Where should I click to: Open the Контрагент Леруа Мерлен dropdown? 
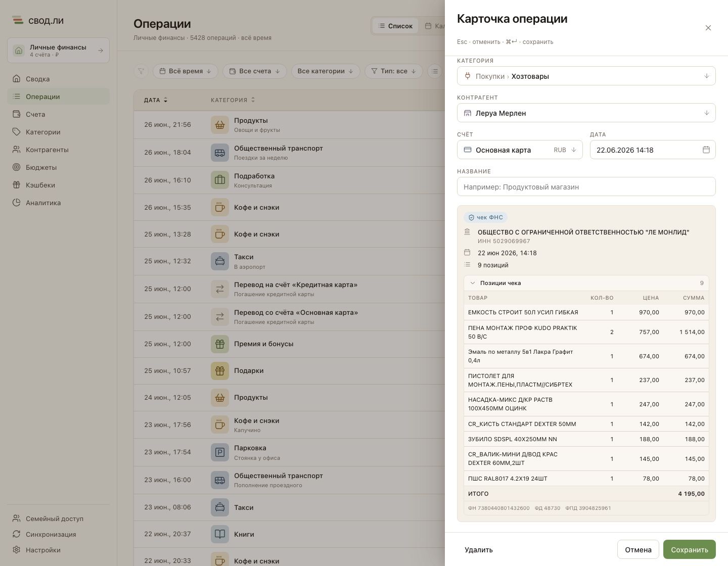tap(586, 113)
